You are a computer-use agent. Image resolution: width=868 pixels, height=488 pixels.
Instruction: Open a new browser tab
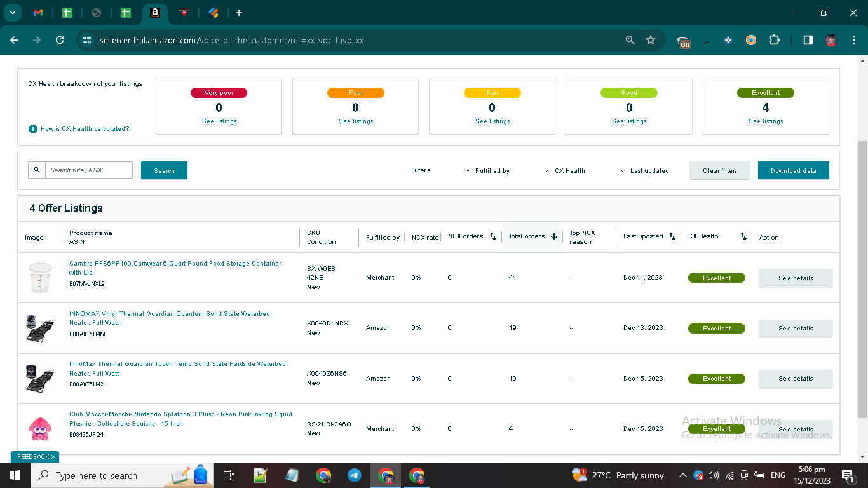click(x=239, y=13)
